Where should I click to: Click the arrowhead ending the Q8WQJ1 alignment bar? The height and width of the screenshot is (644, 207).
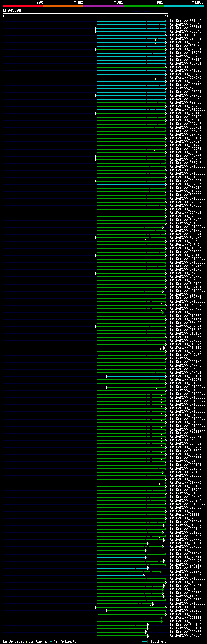[x=148, y=543]
